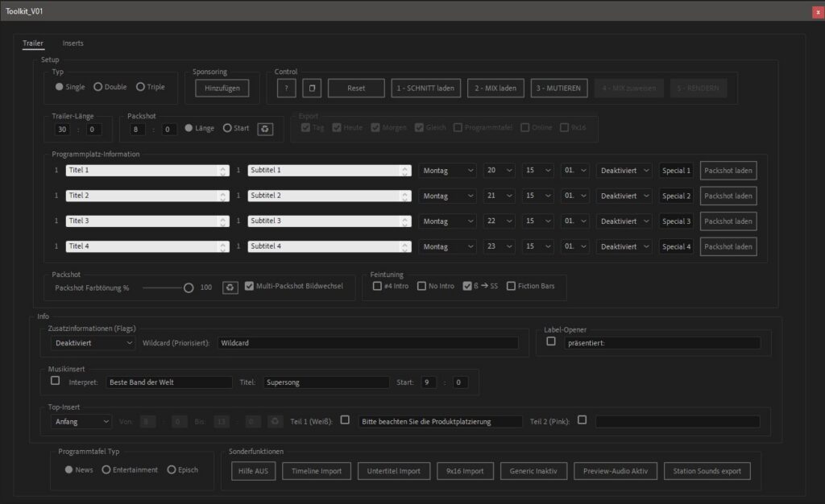Tick the Teil 2 (Pink) checkbox
825x504 pixels.
582,420
